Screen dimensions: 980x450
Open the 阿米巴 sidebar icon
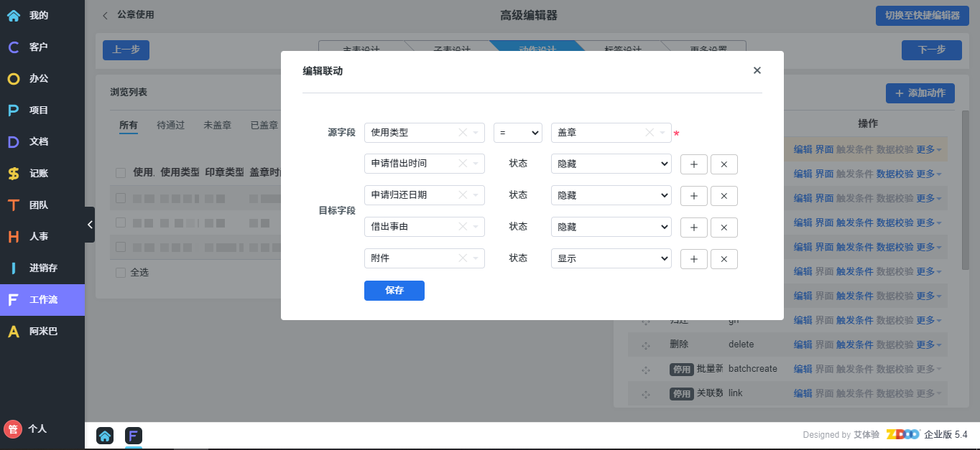click(x=14, y=332)
